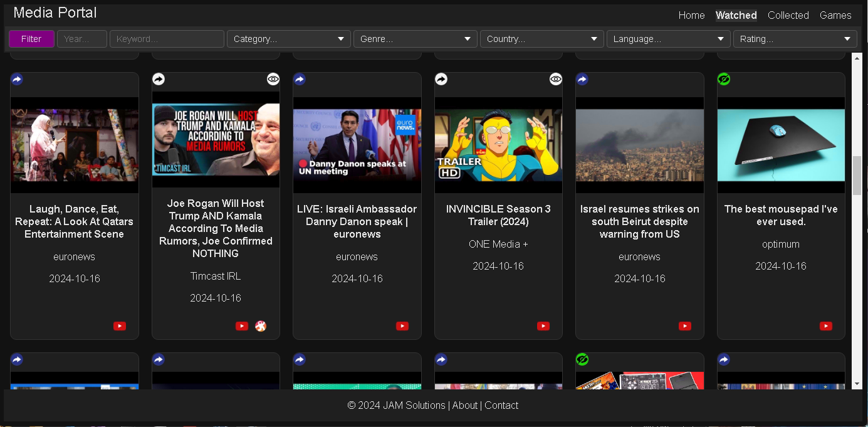Screen dimensions: 868x427
Task: Open the INVINCIBLE trailer HD thumbnail
Action: click(498, 145)
